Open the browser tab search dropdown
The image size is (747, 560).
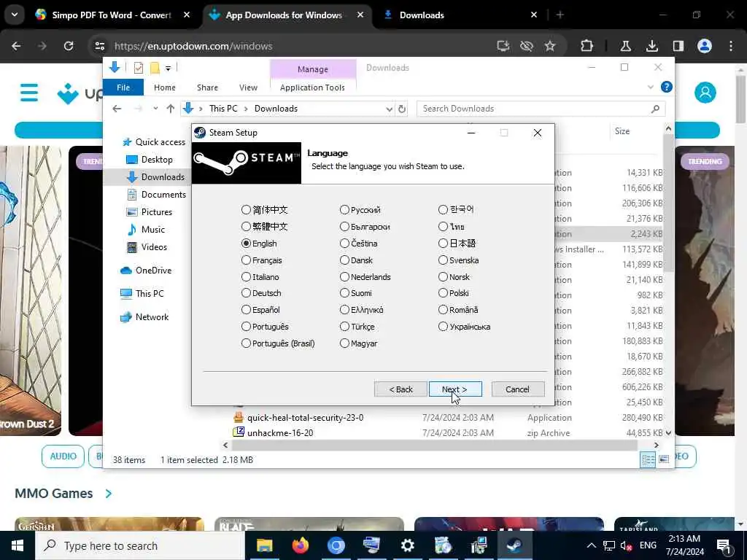pos(15,15)
